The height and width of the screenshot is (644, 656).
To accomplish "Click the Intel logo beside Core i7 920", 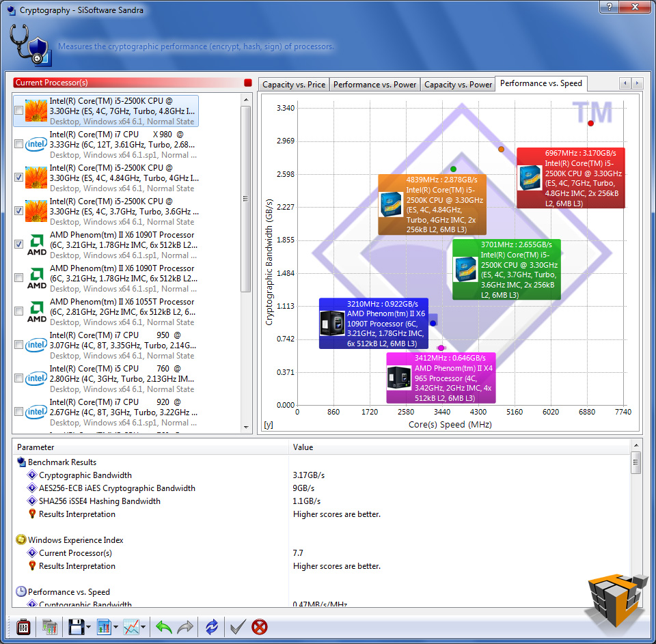I will coord(36,412).
